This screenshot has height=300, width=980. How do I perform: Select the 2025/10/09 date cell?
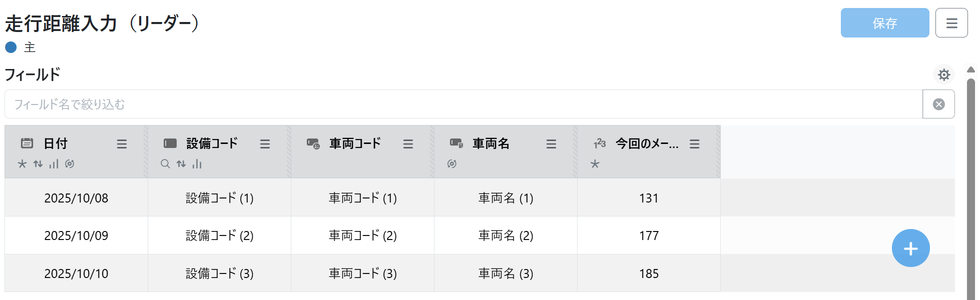click(x=76, y=235)
